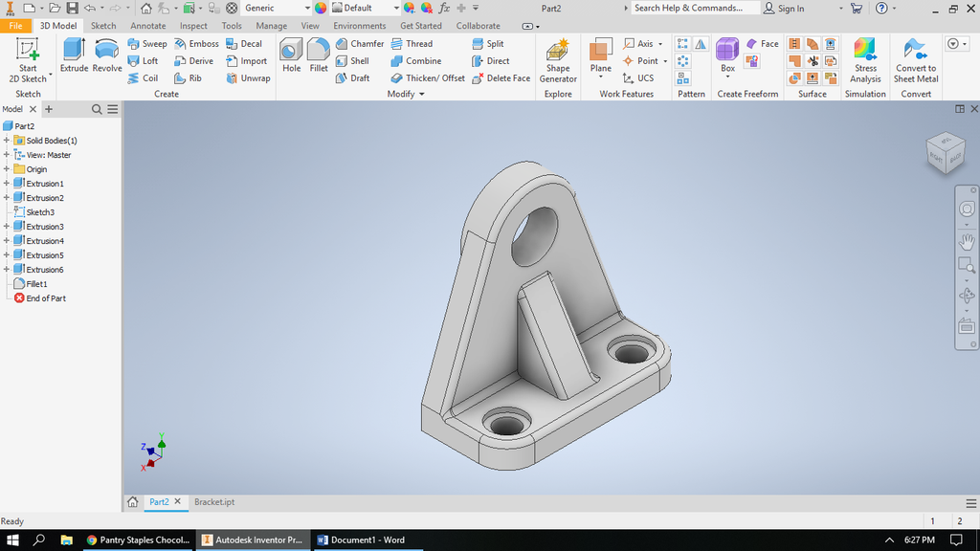The height and width of the screenshot is (551, 980).
Task: Apply the Chamfer tool
Action: pyautogui.click(x=360, y=44)
